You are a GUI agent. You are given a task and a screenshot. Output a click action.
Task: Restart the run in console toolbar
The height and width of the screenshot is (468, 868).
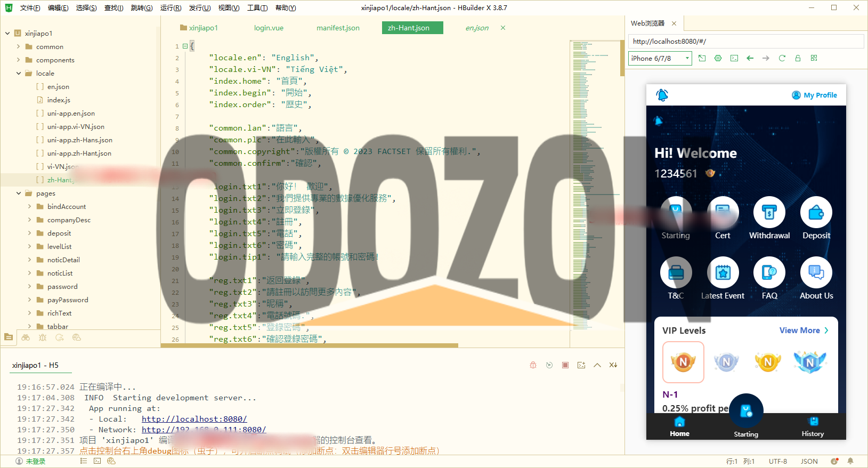coord(549,365)
